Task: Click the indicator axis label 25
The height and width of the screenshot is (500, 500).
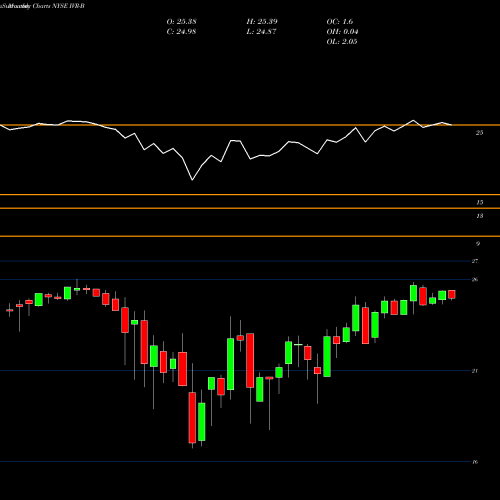Action: (479, 133)
